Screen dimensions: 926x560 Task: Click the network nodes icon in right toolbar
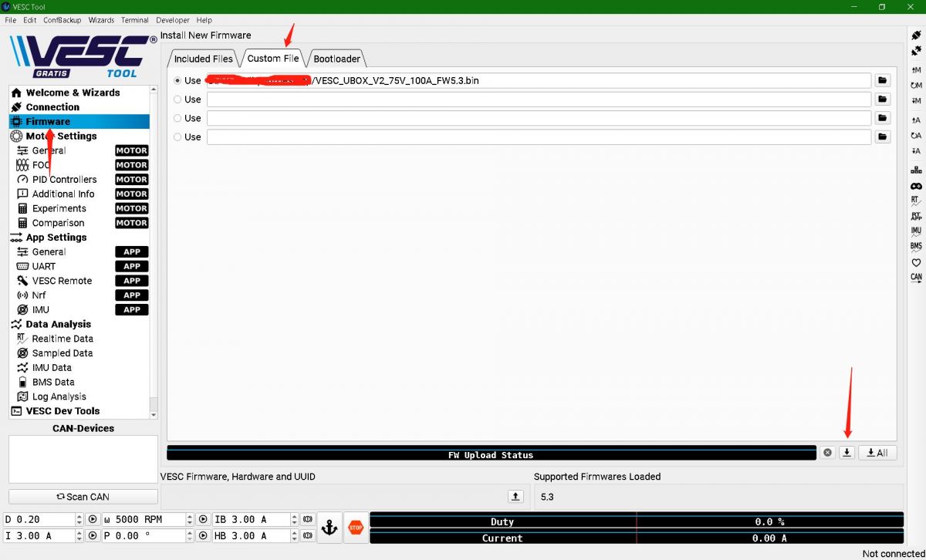[x=916, y=170]
